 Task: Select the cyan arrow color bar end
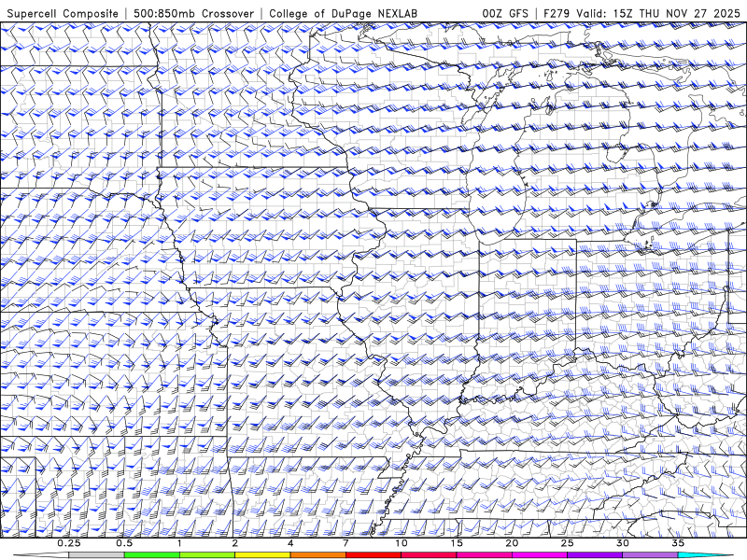pyautogui.click(x=705, y=555)
